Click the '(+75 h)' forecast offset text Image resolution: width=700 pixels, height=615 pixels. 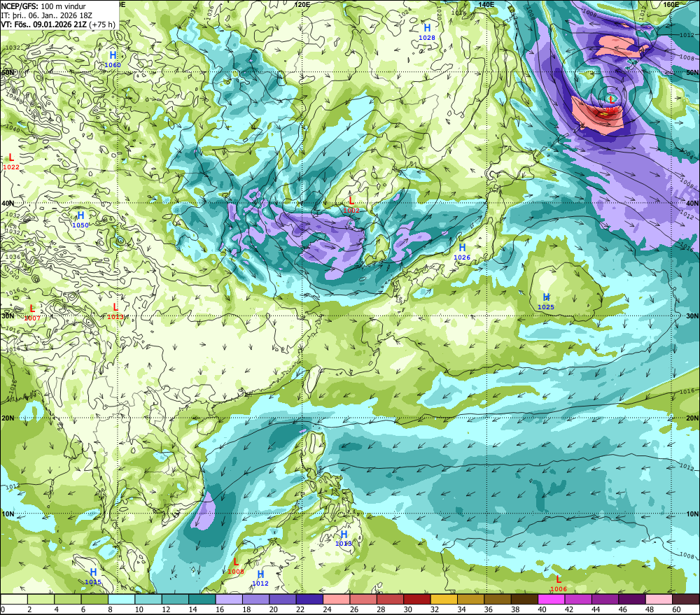[x=102, y=24]
